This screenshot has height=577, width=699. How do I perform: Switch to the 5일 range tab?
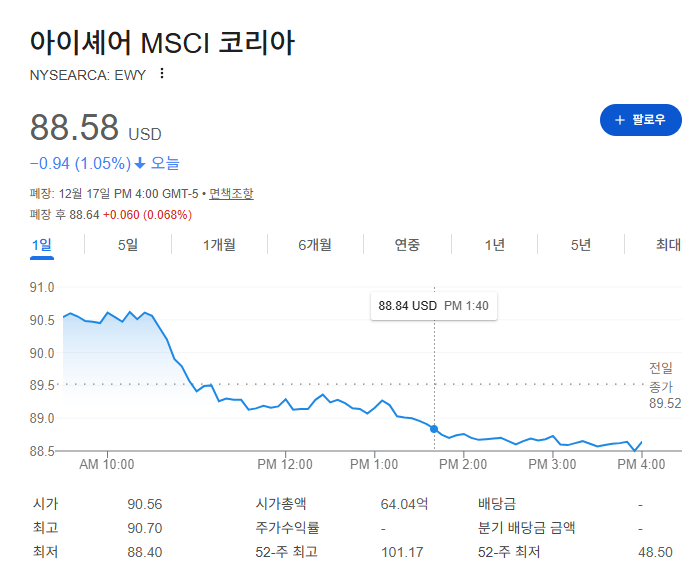pos(127,245)
